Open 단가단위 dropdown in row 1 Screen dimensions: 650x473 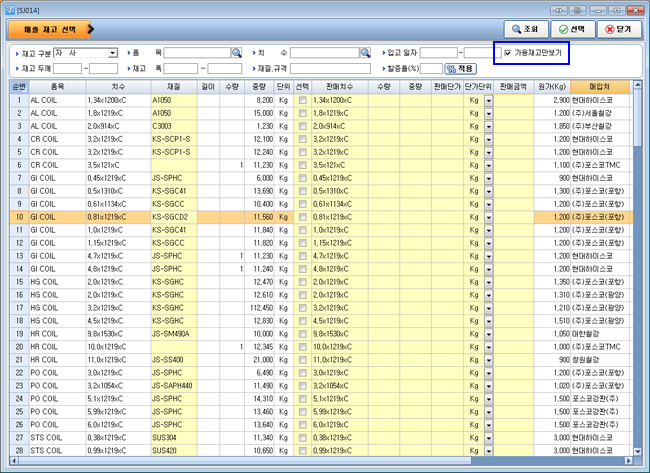pos(488,100)
